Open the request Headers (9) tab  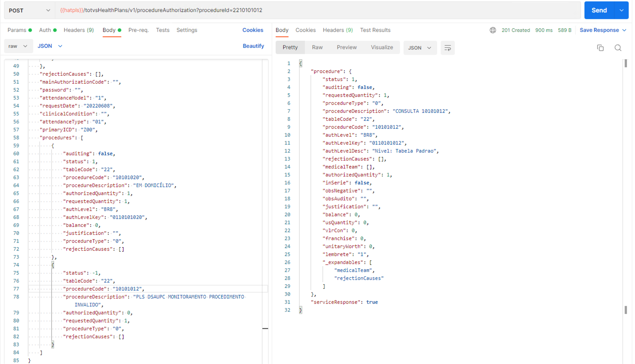coord(79,30)
